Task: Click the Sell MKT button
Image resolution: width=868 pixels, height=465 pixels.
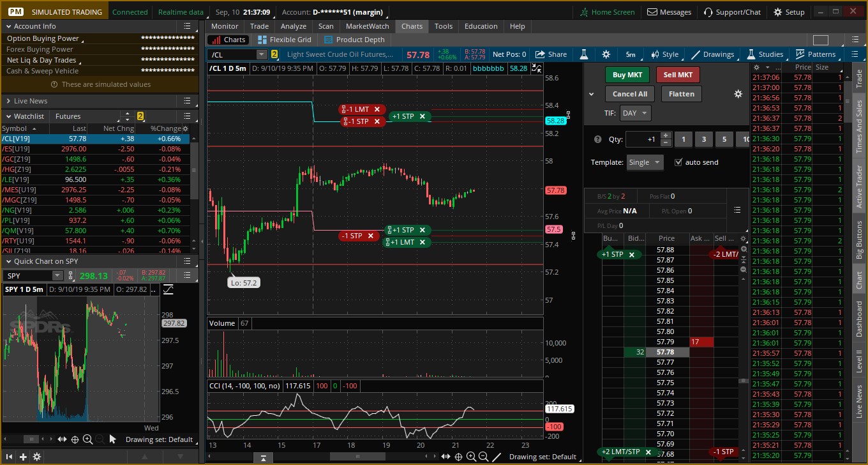Action: click(x=678, y=75)
